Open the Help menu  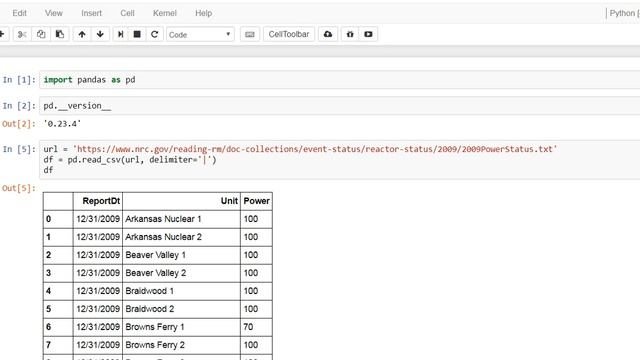(x=203, y=13)
